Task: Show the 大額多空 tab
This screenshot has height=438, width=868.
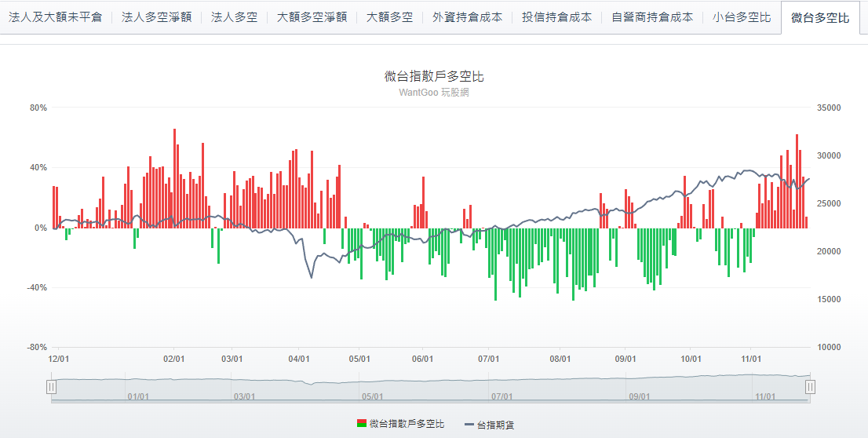Action: pos(389,17)
